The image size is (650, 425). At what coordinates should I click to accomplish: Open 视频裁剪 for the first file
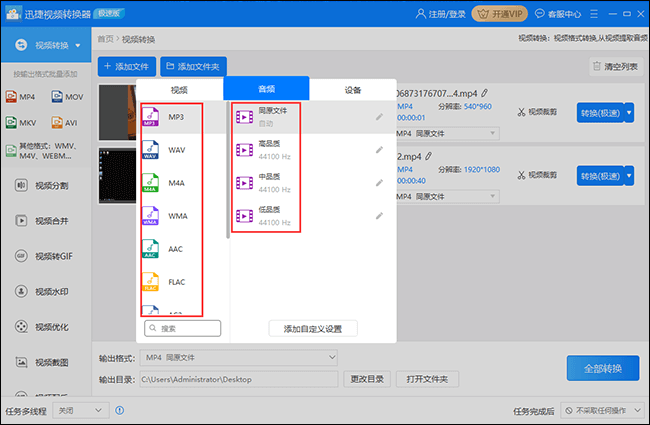tap(537, 112)
